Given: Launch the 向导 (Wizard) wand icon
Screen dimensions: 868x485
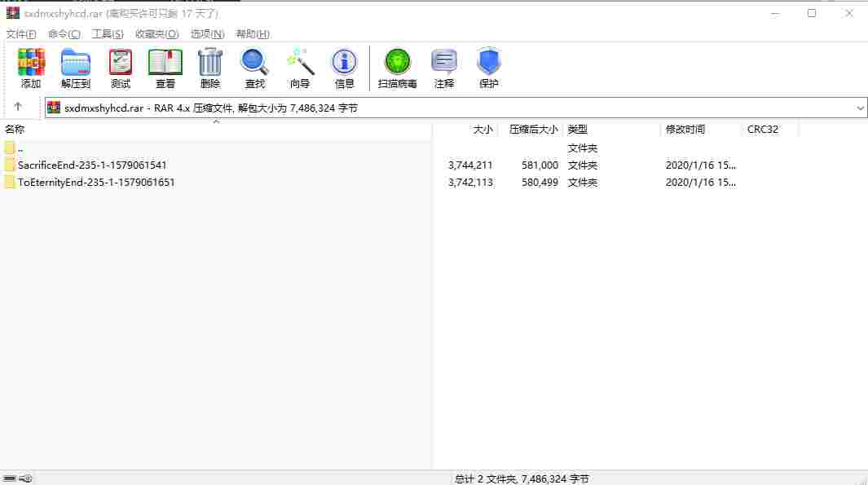Looking at the screenshot, I should point(299,68).
